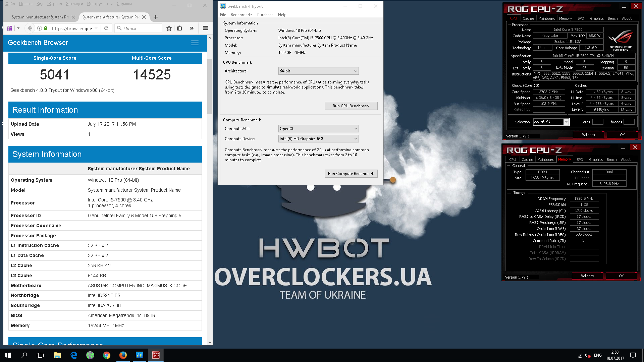Click OK in top CPU-Z window
The image size is (644, 362).
(x=622, y=135)
